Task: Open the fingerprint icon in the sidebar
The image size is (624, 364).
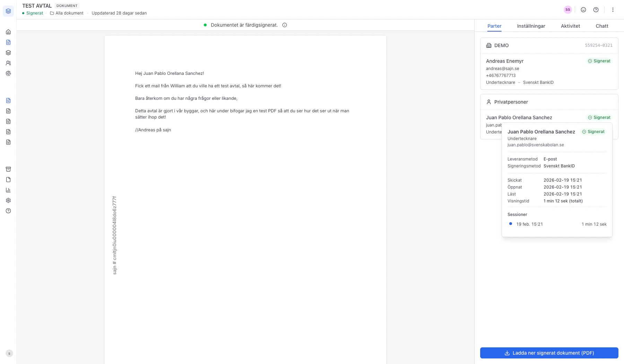Action: click(x=8, y=73)
